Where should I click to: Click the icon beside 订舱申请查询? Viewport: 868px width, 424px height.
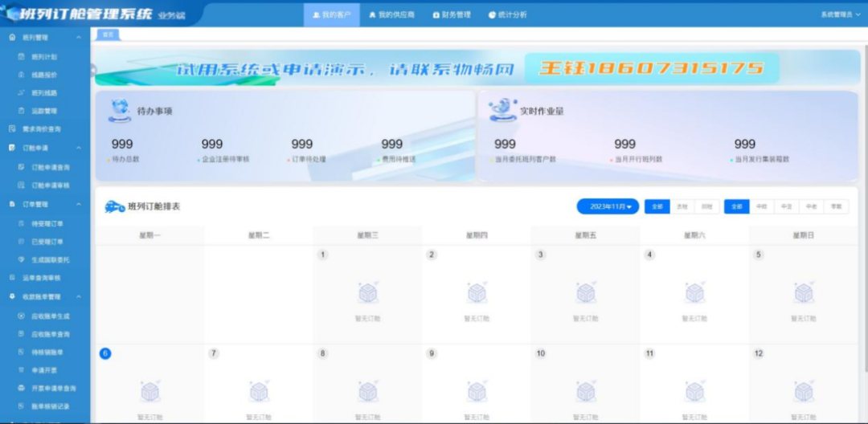coord(22,167)
